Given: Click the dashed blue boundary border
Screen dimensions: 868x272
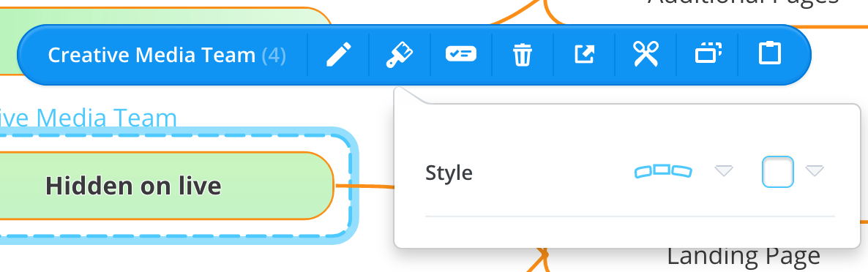Looking at the screenshot, I should pyautogui.click(x=351, y=185).
